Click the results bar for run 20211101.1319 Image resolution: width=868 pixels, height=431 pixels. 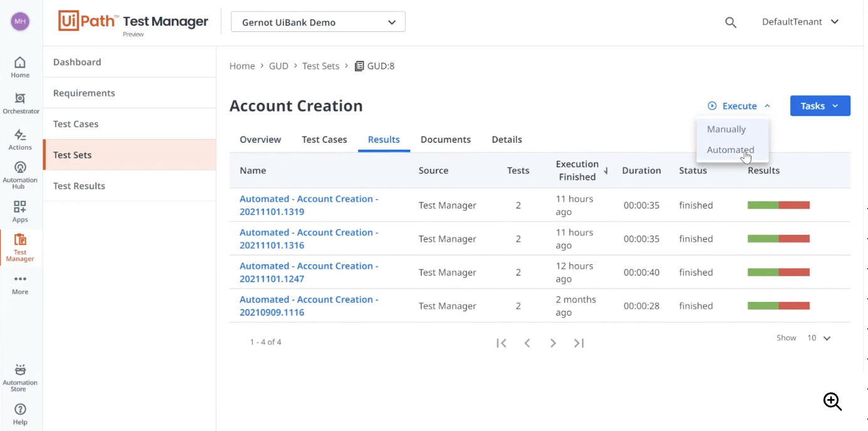(x=778, y=205)
